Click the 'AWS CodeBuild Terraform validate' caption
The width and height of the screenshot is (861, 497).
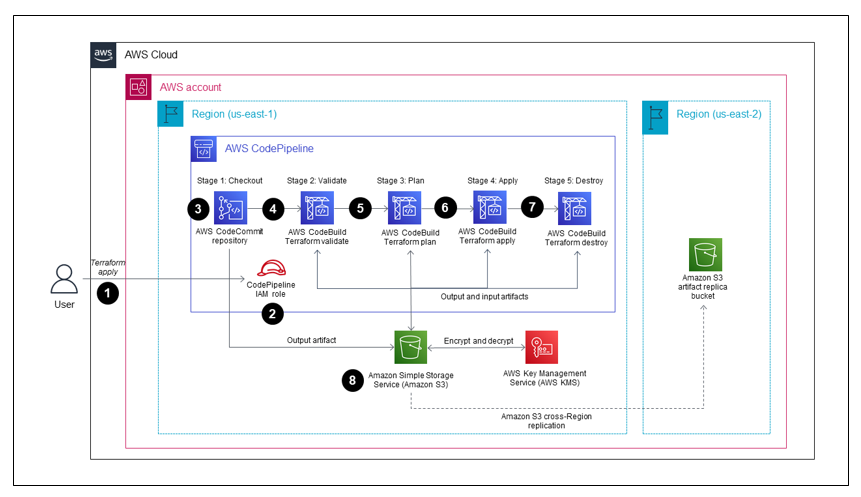317,237
